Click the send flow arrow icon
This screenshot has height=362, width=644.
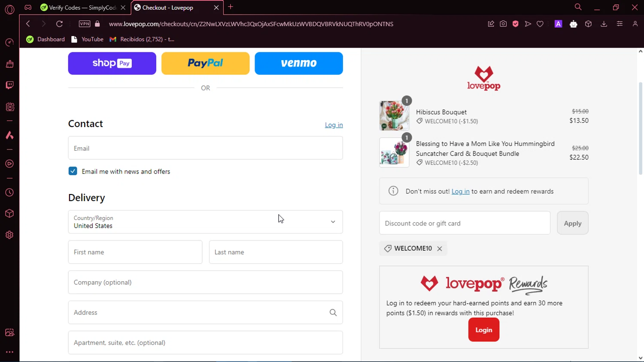[528, 24]
